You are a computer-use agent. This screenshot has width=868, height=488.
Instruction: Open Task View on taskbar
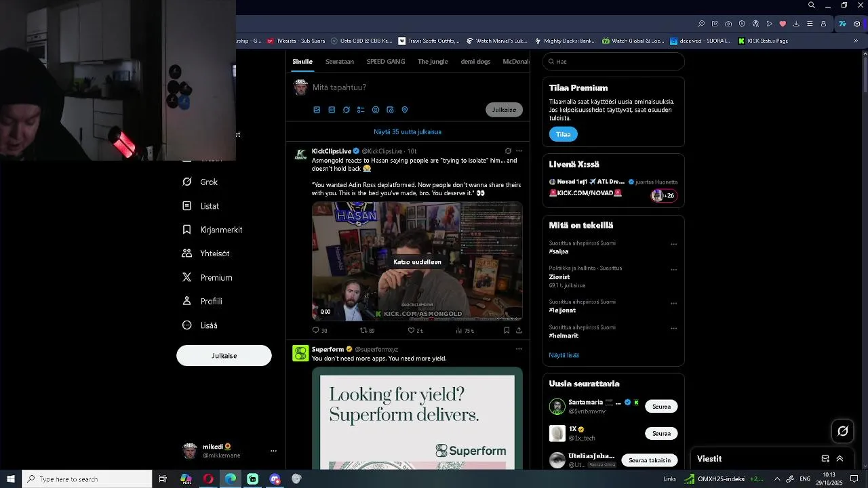point(163,479)
